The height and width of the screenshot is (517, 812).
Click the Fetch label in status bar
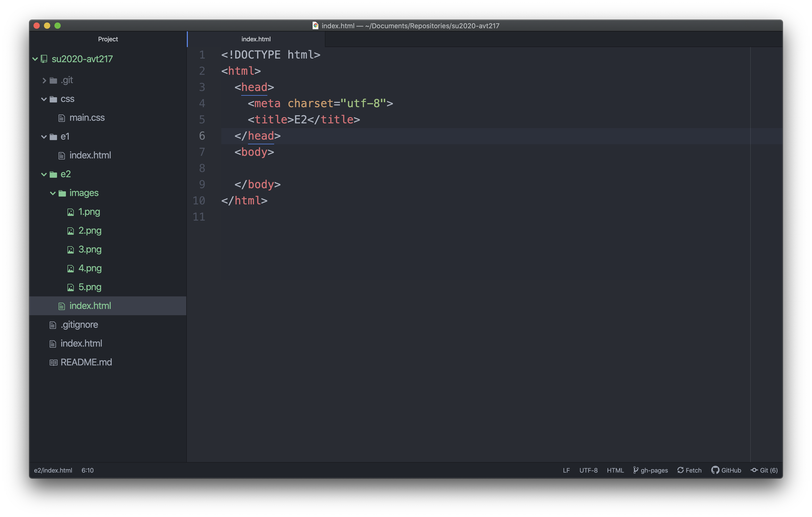(x=693, y=470)
